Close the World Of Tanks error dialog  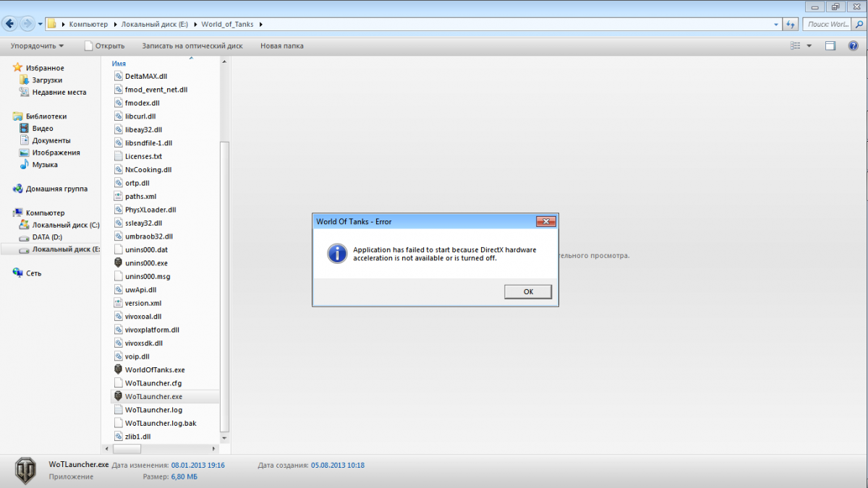tap(545, 221)
